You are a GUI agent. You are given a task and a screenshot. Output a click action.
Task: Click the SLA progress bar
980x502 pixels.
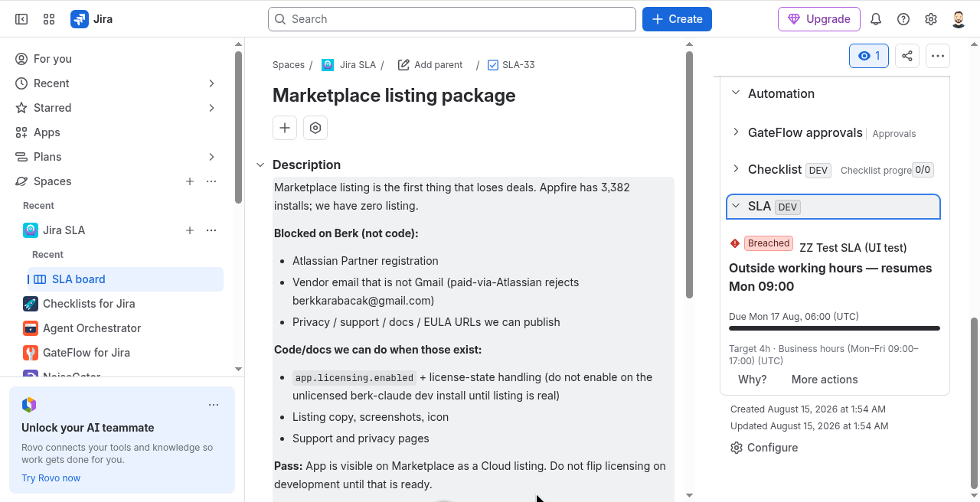[835, 328]
